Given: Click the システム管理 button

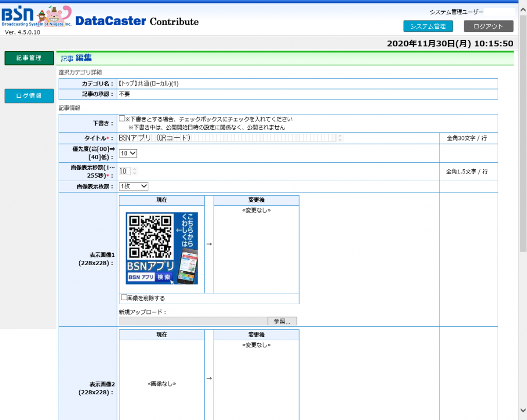Looking at the screenshot, I should coord(428,26).
